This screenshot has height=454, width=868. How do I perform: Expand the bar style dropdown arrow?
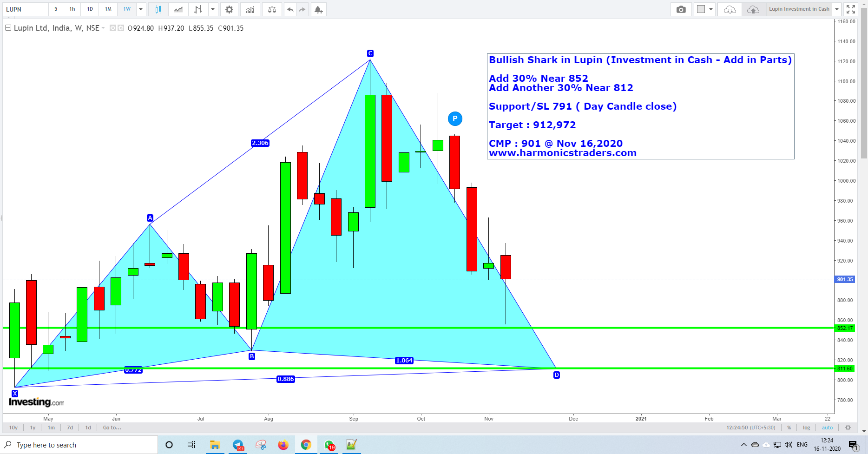pos(213,9)
